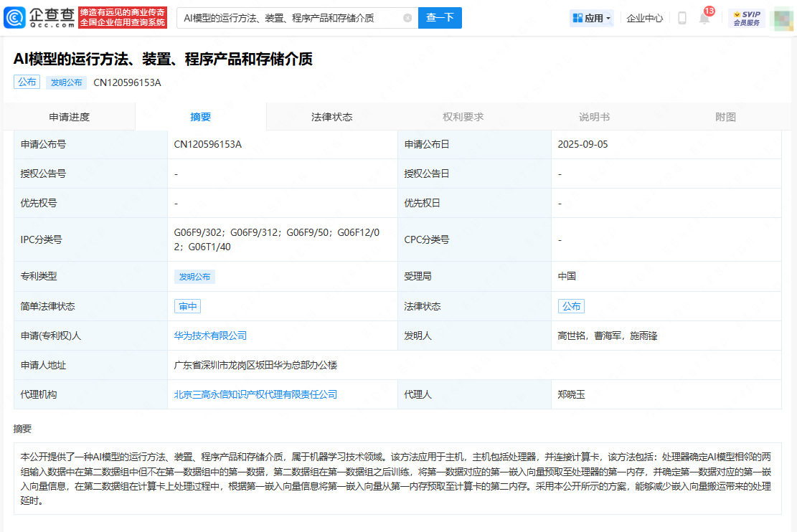This screenshot has height=532, width=797.
Task: Select the applicant address 广东省深圳市龙岗区坂田华为总部办公楼
Action: (x=255, y=365)
